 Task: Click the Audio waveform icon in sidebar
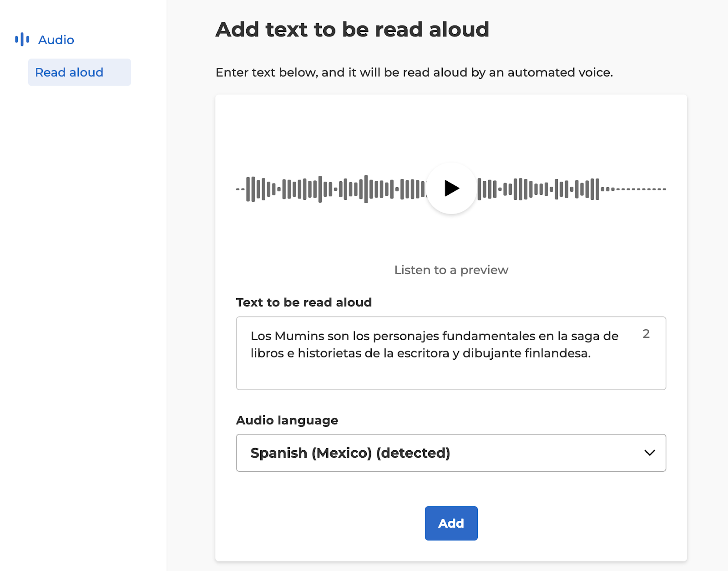click(x=22, y=40)
